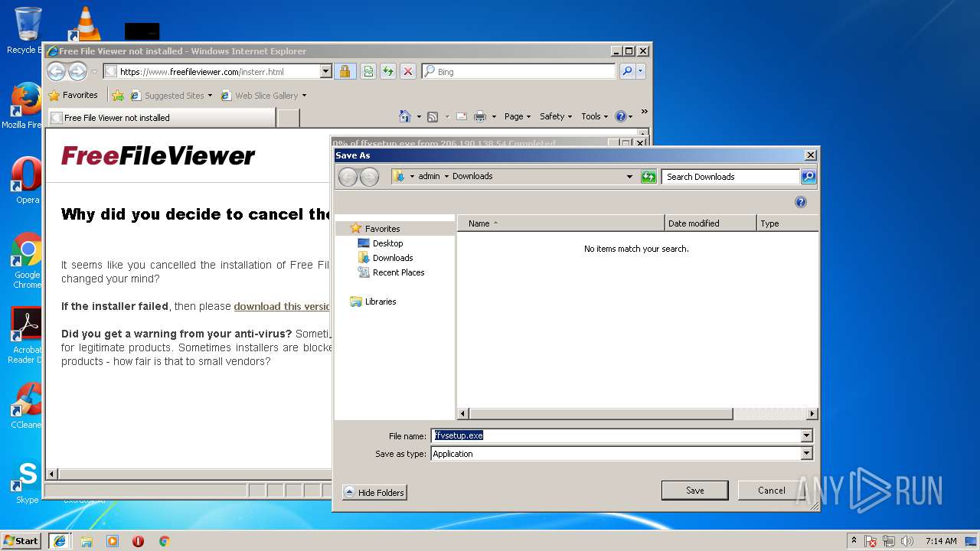Image resolution: width=980 pixels, height=551 pixels.
Task: Open the Page menu
Action: click(x=518, y=116)
